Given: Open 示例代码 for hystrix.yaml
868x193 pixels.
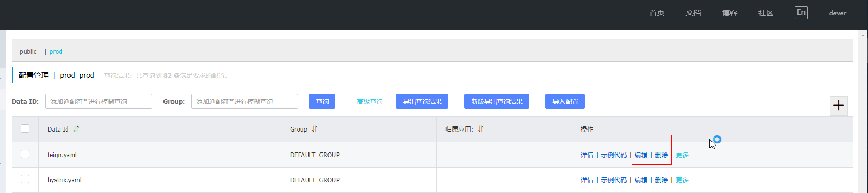Looking at the screenshot, I should pyautogui.click(x=614, y=180).
